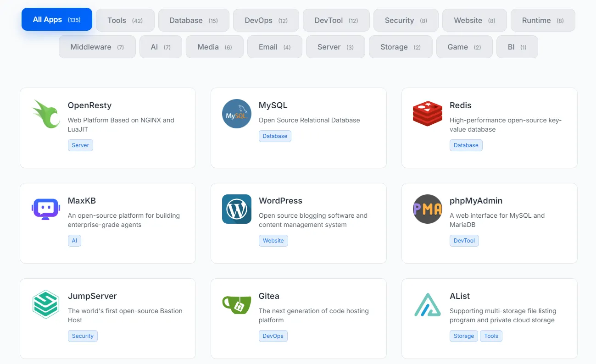Viewport: 596px width, 364px height.
Task: Click the Website tag under WordPress
Action: coord(273,241)
